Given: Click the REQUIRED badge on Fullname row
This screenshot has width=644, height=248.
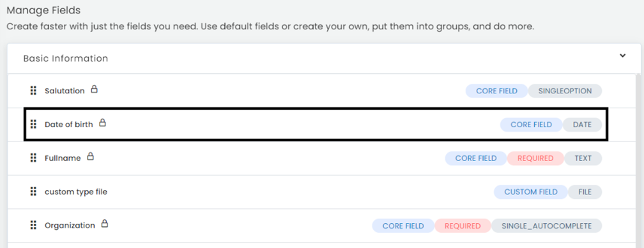Looking at the screenshot, I should (x=535, y=158).
